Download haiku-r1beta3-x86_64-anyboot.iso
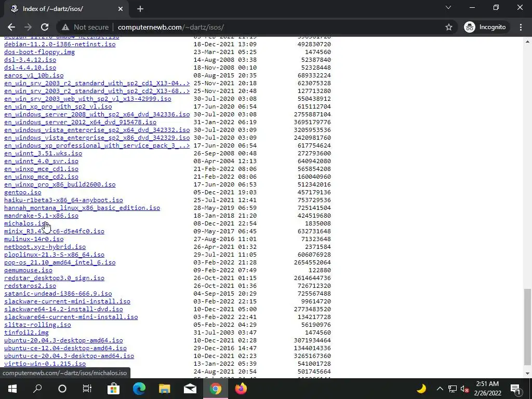Image resolution: width=532 pixels, height=399 pixels. tap(63, 200)
